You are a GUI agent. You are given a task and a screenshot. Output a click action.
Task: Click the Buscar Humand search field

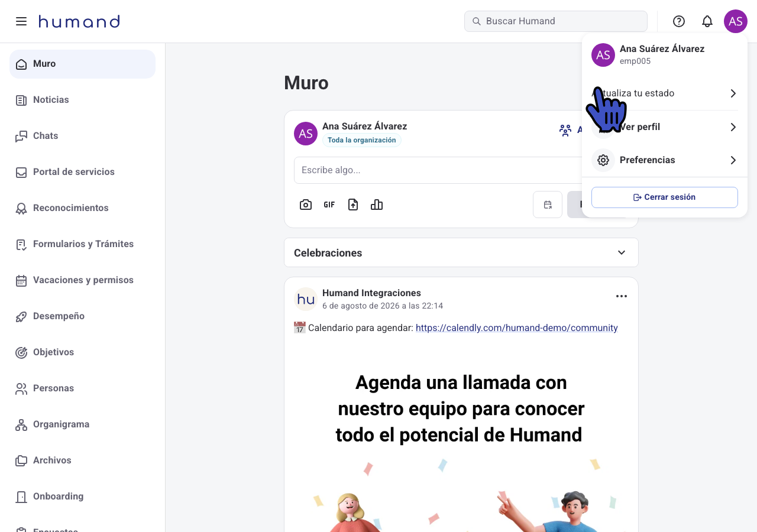click(556, 21)
